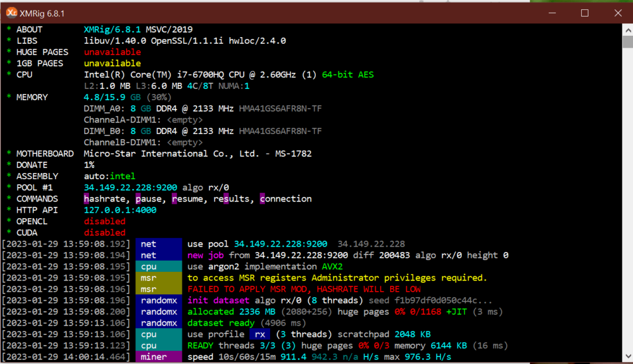Click the 'net' tag at 13:59:08.192
The height and width of the screenshot is (364, 633).
pyautogui.click(x=159, y=244)
